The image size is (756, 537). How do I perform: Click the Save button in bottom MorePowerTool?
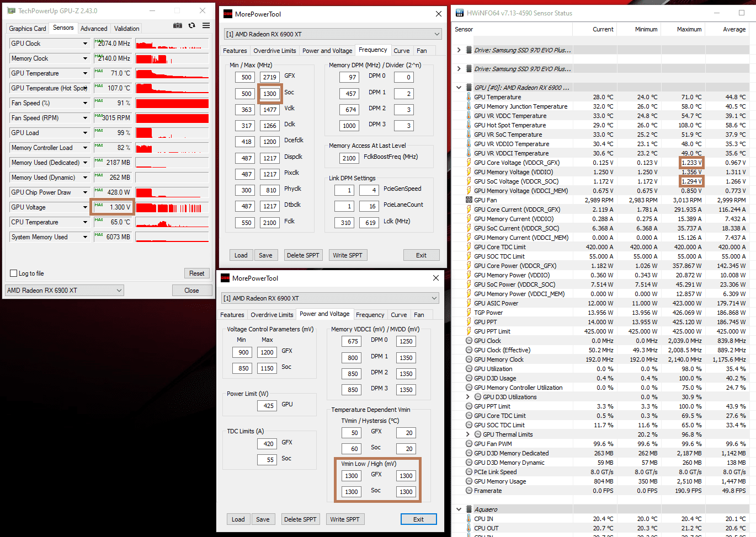[263, 519]
